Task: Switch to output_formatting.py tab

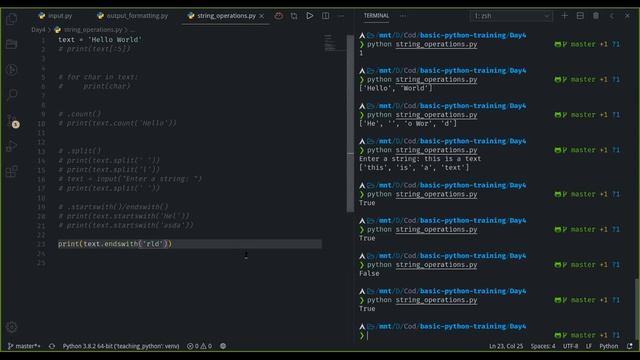Action: tap(133, 16)
